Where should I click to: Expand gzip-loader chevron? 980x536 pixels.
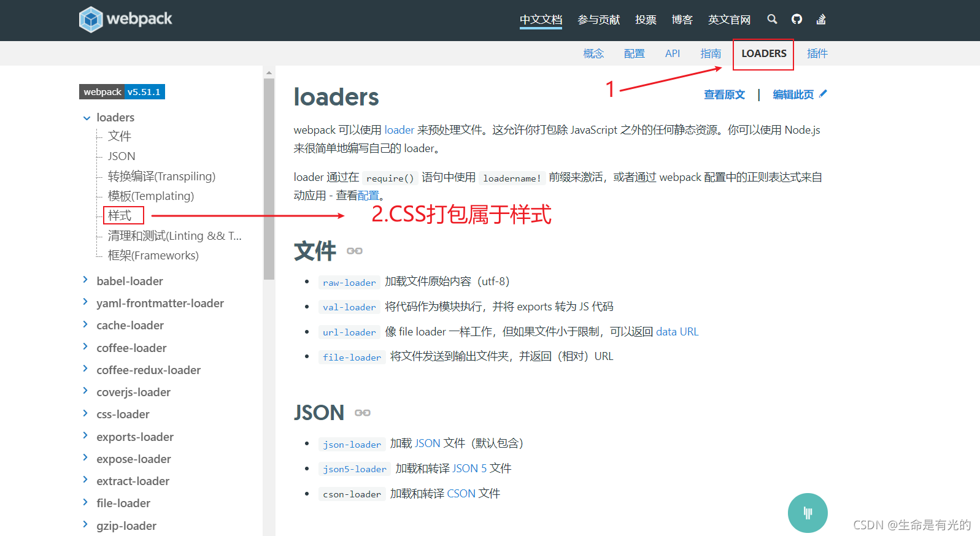[85, 525]
